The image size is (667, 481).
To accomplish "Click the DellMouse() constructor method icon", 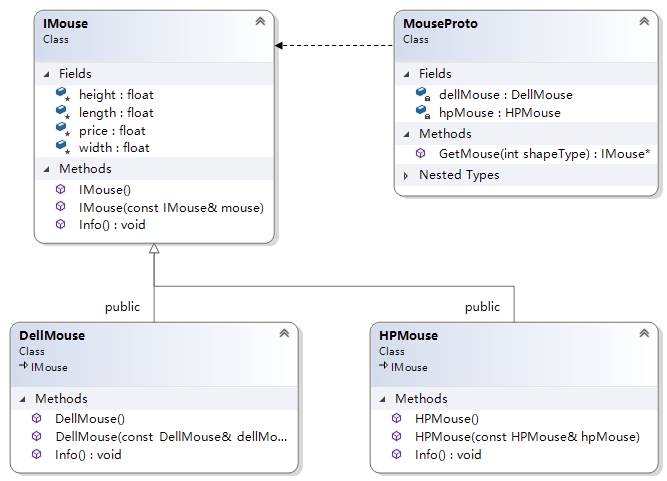I will tap(37, 418).
